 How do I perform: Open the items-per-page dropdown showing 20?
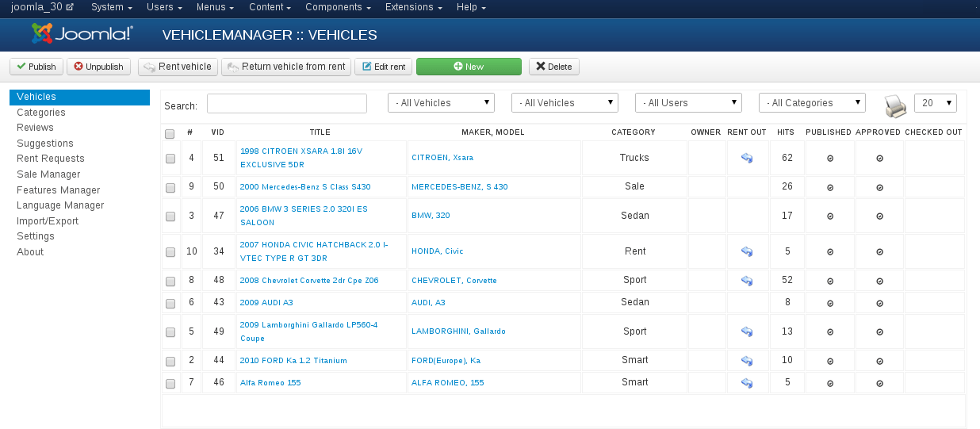[x=936, y=103]
